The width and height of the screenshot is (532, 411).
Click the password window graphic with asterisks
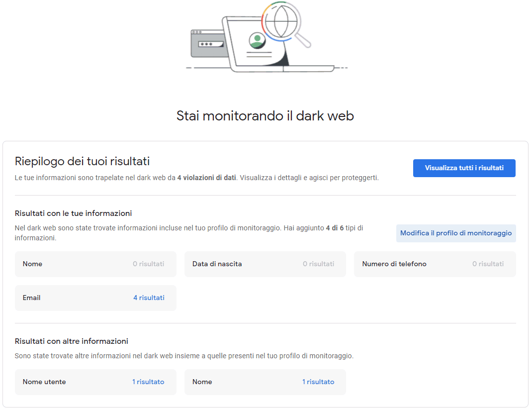206,44
